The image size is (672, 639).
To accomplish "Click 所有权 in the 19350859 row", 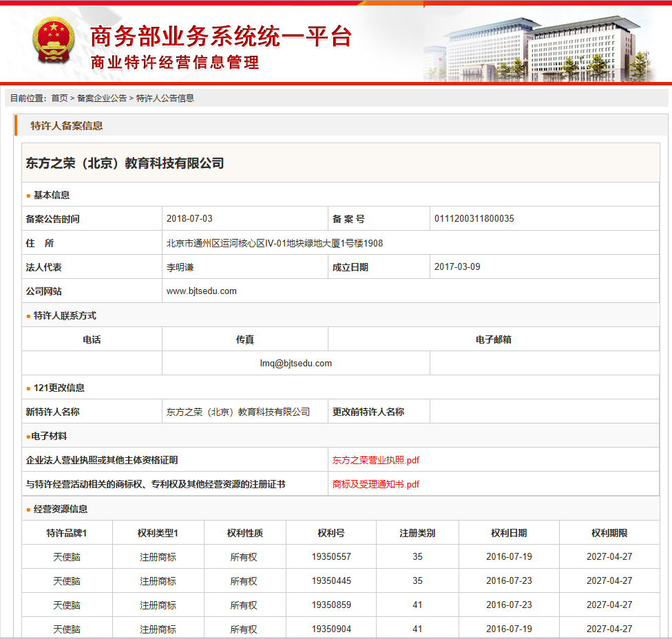I will 244,605.
